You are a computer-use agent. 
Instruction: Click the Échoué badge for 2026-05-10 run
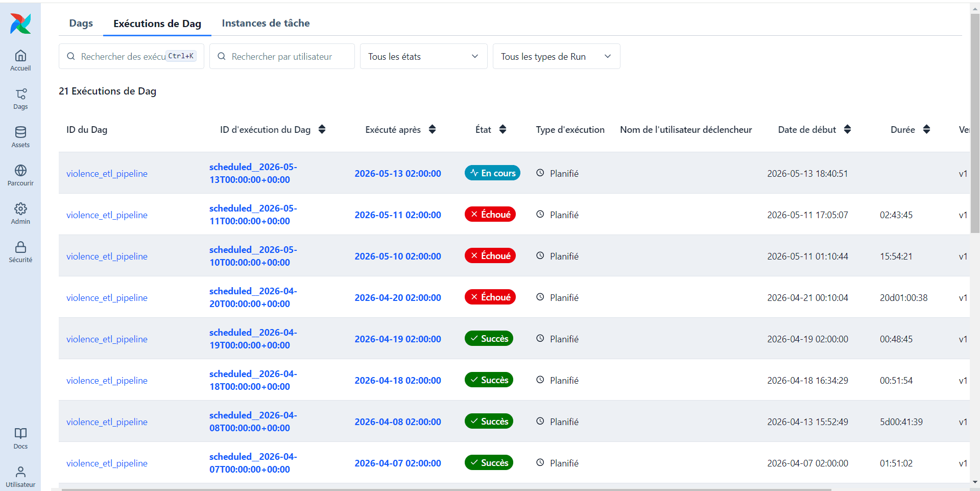[x=490, y=255]
